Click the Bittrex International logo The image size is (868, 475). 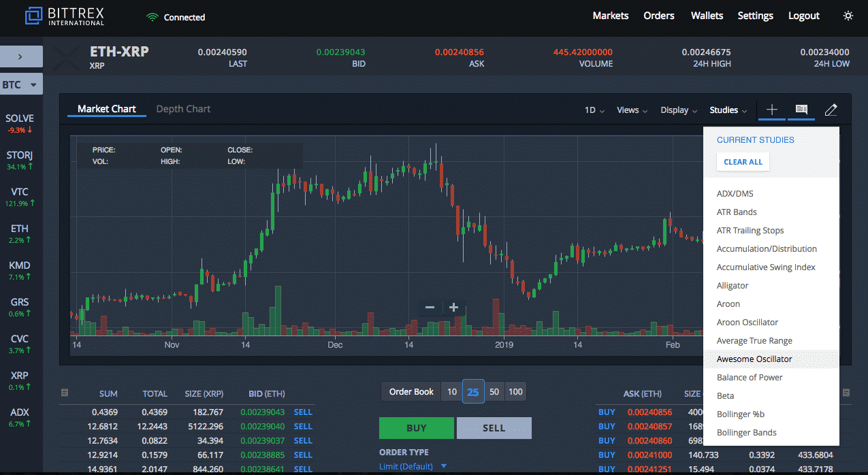pyautogui.click(x=65, y=16)
